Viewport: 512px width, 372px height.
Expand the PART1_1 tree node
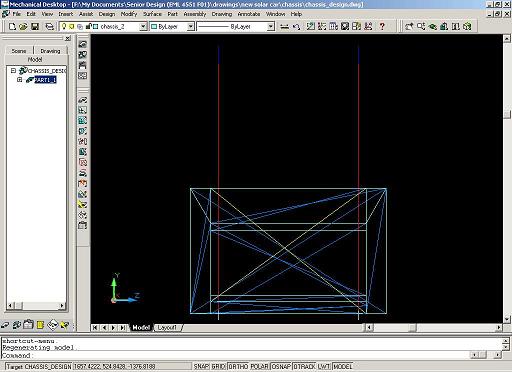point(20,80)
